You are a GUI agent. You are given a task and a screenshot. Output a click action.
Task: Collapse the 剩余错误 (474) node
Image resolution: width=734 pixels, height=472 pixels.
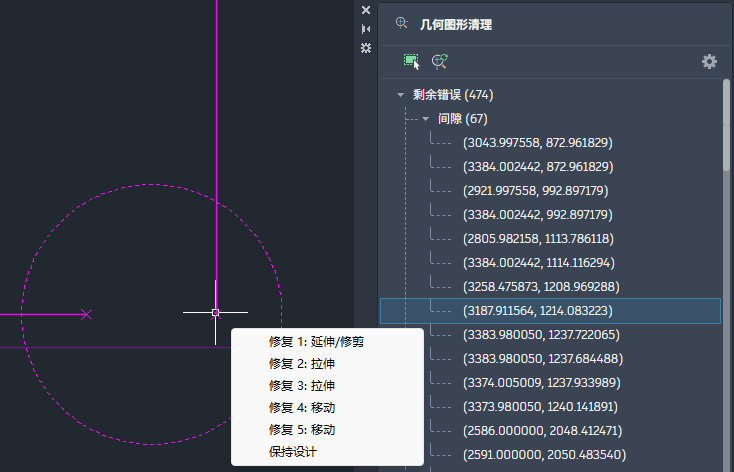pos(400,95)
